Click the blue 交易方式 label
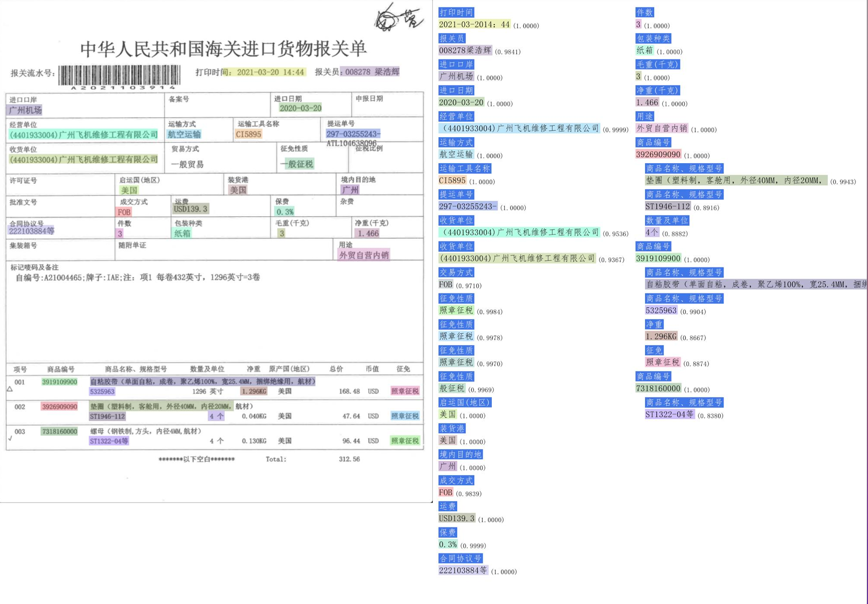This screenshot has height=604, width=868. (x=456, y=273)
